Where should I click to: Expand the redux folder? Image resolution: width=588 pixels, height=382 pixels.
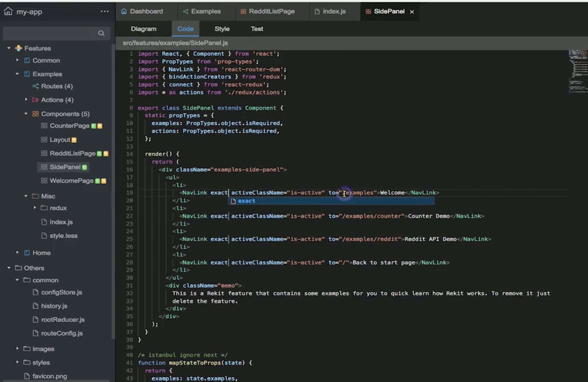[x=35, y=208]
